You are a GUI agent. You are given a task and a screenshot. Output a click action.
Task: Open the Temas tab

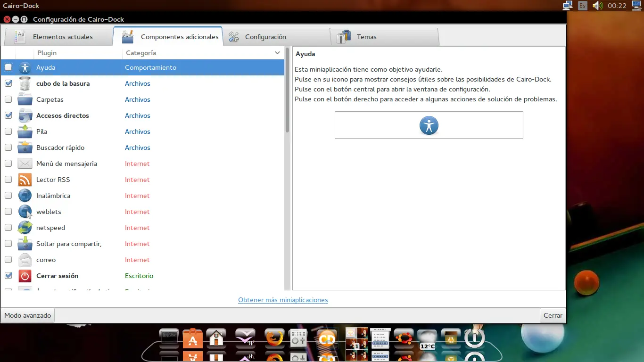(385, 37)
